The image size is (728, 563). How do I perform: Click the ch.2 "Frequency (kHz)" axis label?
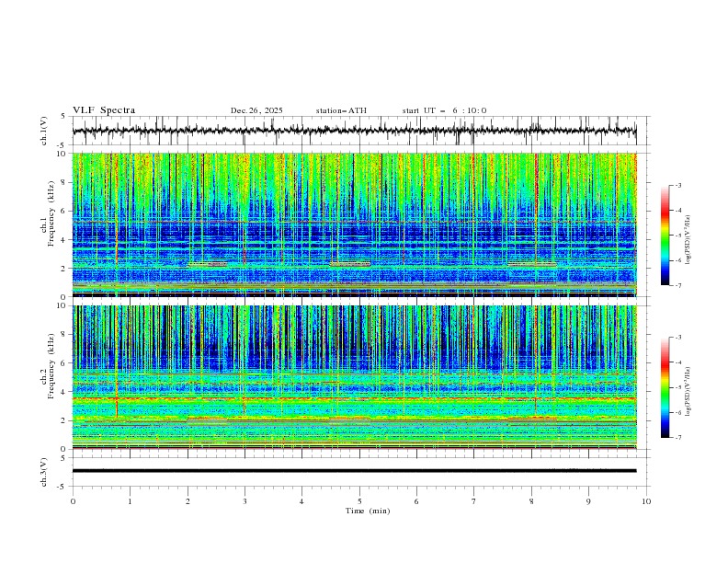coord(51,366)
